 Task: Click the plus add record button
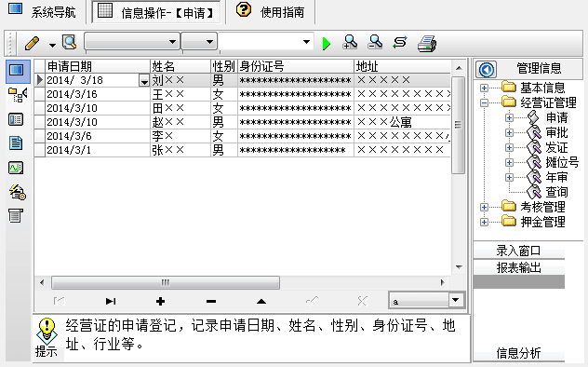click(161, 301)
